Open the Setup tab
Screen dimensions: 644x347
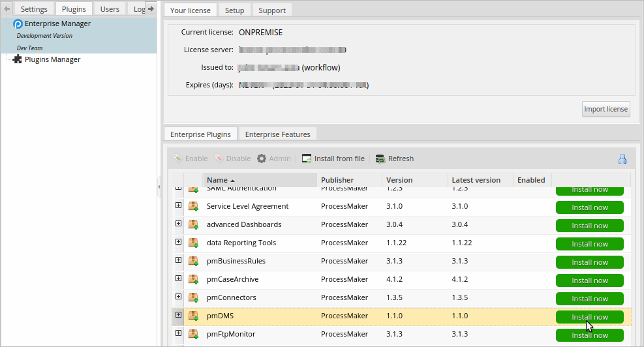point(234,10)
